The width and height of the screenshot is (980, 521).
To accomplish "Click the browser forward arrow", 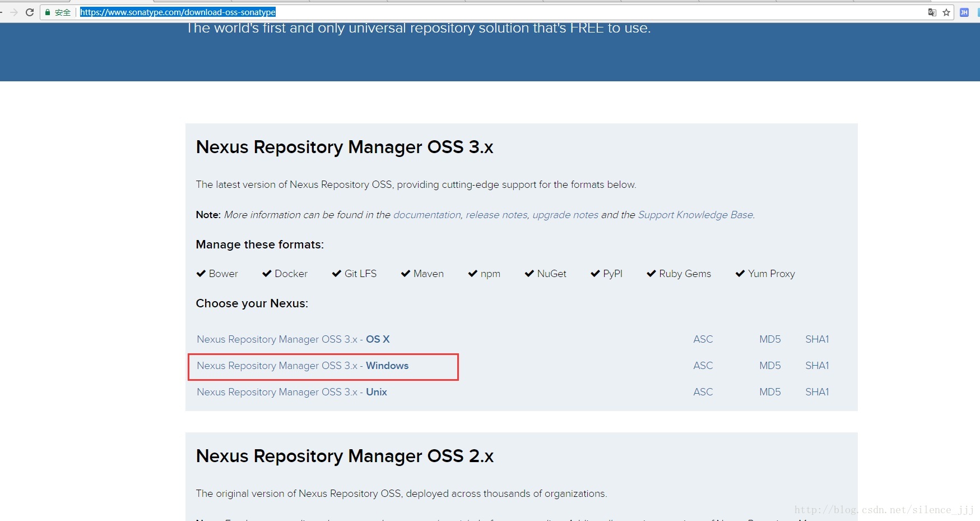I will coord(14,12).
